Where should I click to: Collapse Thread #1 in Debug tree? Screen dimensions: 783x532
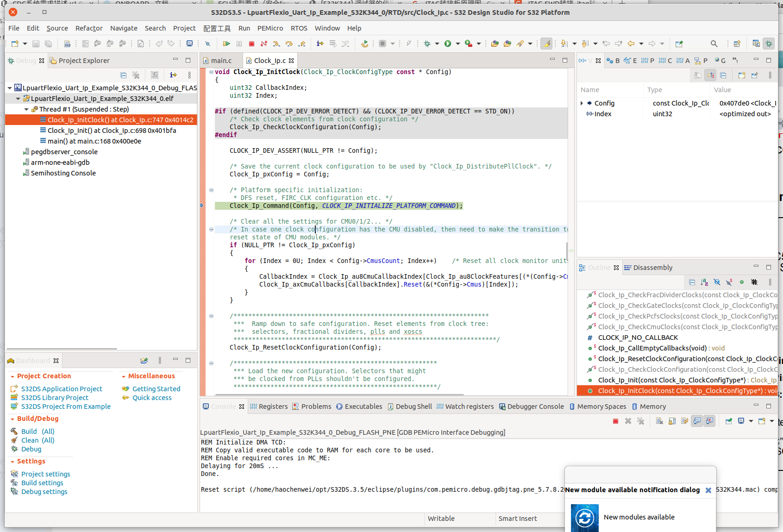pos(26,109)
